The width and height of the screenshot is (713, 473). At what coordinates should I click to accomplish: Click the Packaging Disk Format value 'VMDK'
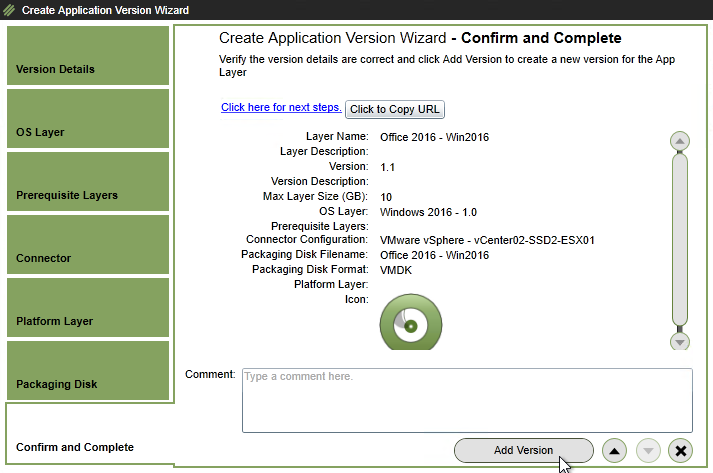[396, 270]
